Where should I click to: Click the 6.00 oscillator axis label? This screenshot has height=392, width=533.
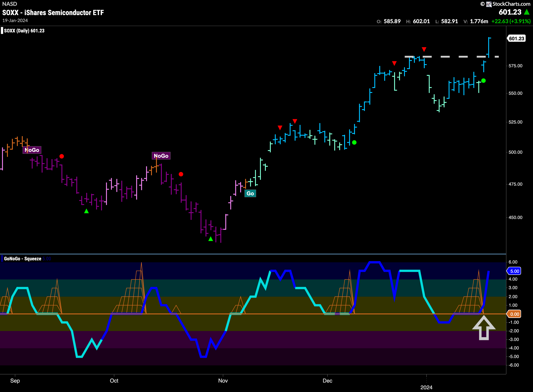pos(513,262)
